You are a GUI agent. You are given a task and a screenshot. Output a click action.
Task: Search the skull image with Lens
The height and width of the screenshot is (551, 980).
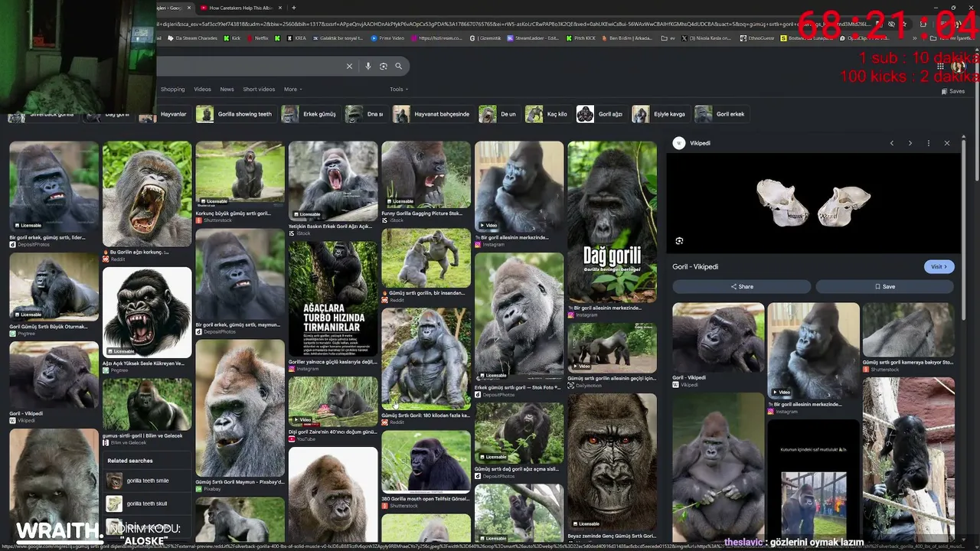[x=679, y=241]
